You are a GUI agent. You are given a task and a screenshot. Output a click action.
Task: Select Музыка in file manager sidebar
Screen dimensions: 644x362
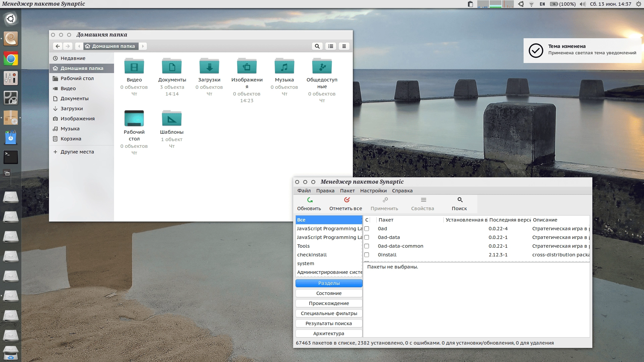point(82,129)
